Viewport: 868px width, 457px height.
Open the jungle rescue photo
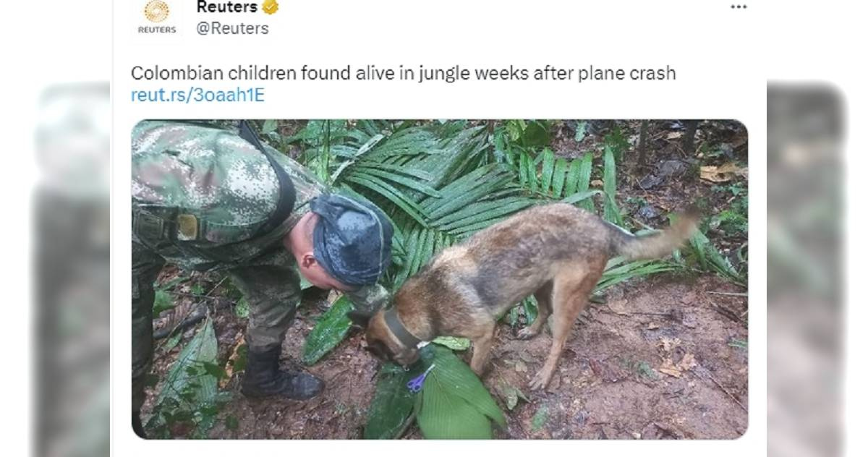(439, 279)
